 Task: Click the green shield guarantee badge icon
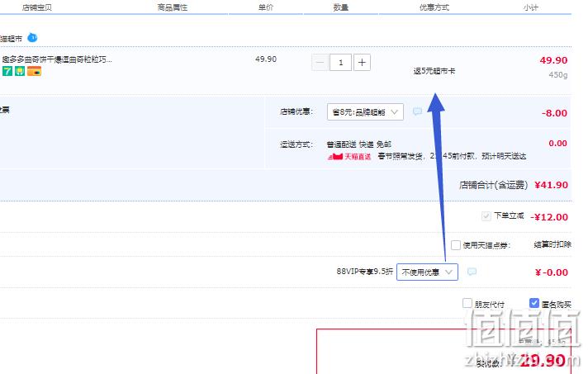(x=20, y=70)
